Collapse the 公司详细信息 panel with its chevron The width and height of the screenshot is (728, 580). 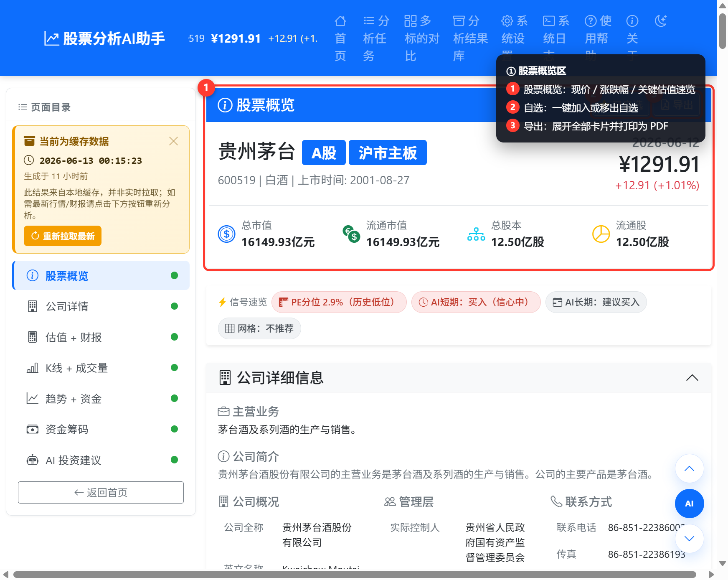692,377
